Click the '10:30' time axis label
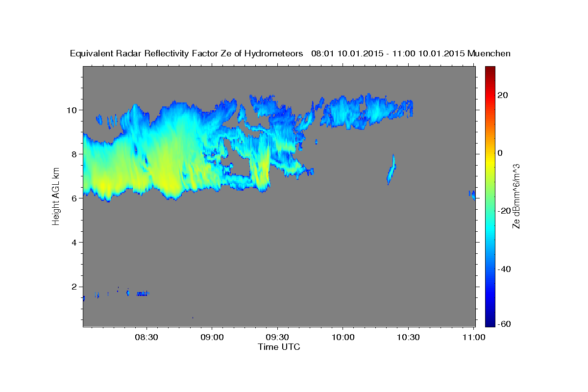This screenshot has width=588, height=392. click(x=408, y=337)
